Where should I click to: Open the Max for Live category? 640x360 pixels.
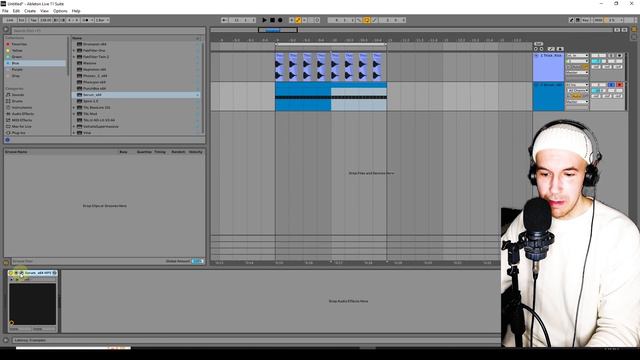point(21,127)
